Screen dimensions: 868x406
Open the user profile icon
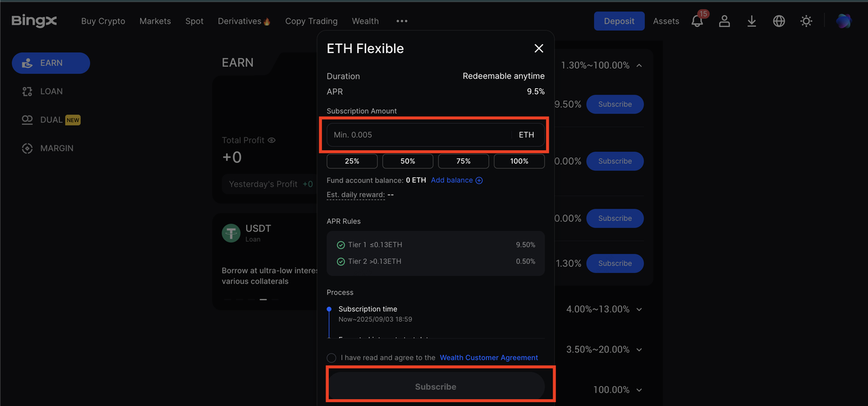tap(724, 21)
